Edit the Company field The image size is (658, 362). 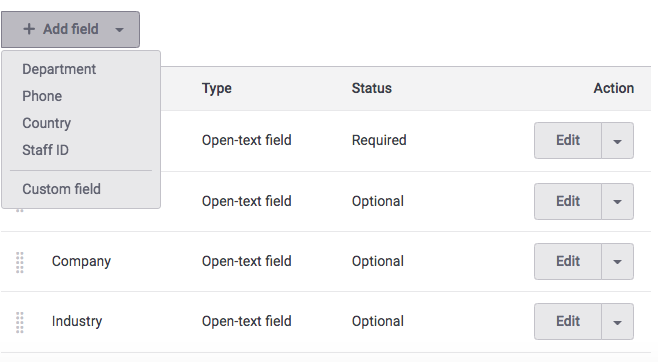[x=568, y=261]
